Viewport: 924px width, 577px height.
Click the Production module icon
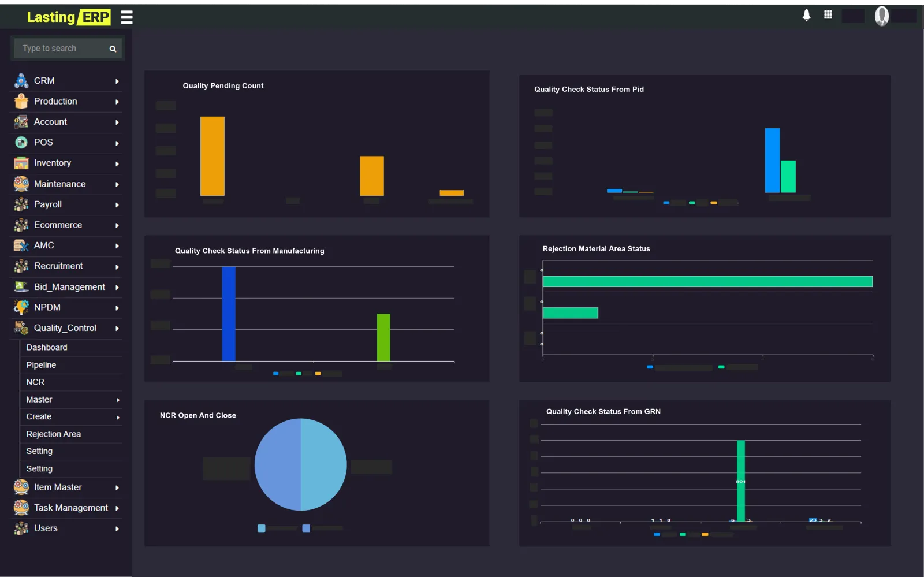(x=21, y=102)
